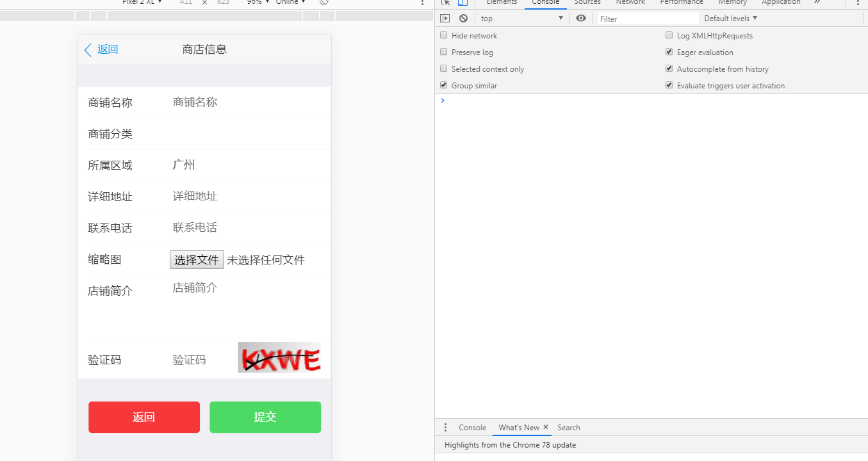Open the 96% zoom dropdown

pos(258,3)
